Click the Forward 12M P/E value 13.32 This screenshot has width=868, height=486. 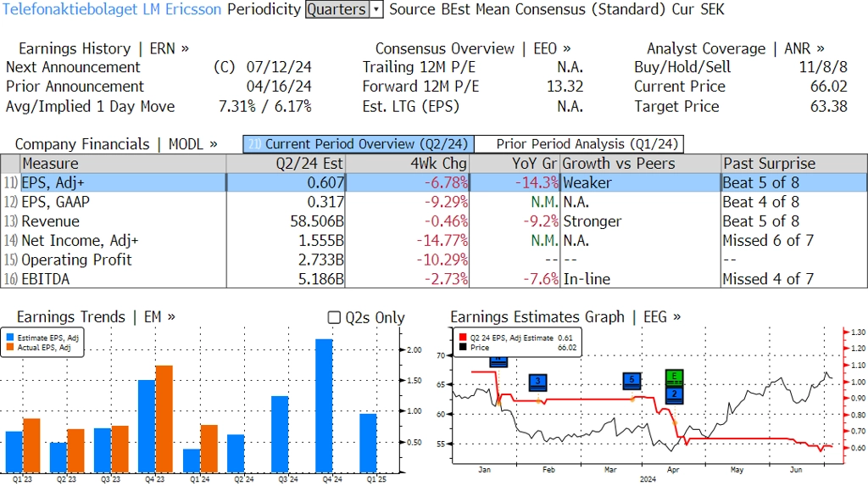565,87
